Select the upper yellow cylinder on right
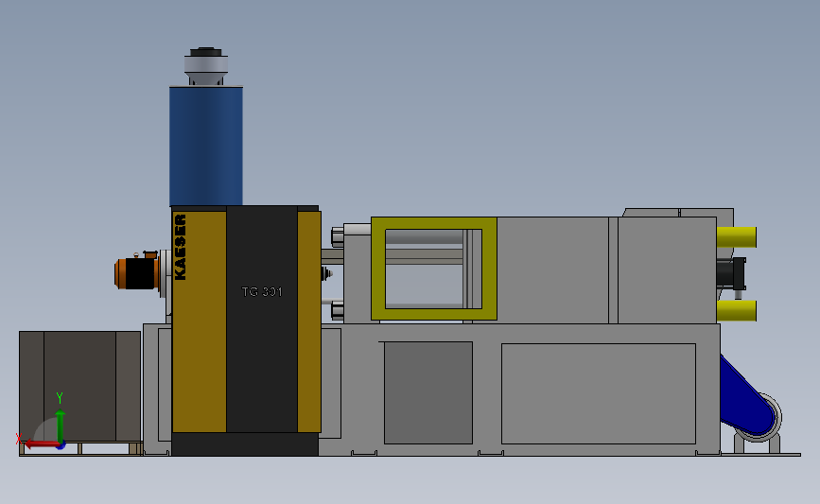The height and width of the screenshot is (504, 820). point(737,236)
